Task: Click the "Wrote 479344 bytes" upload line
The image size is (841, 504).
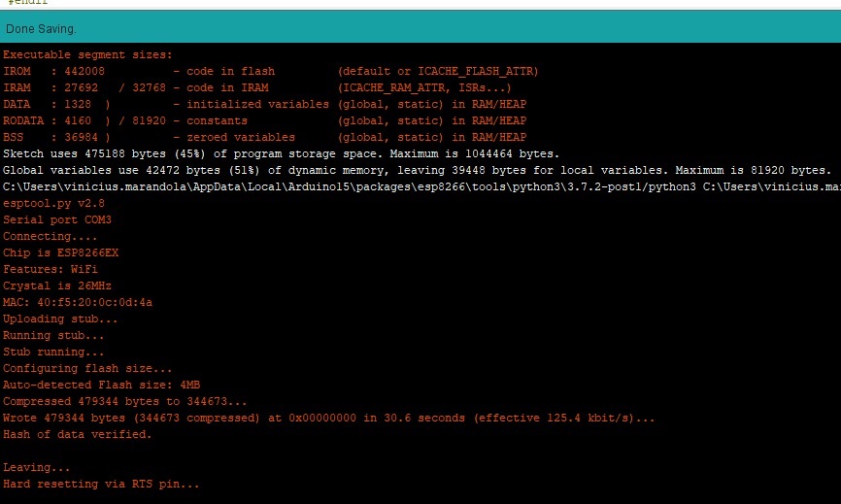Action: pos(328,418)
